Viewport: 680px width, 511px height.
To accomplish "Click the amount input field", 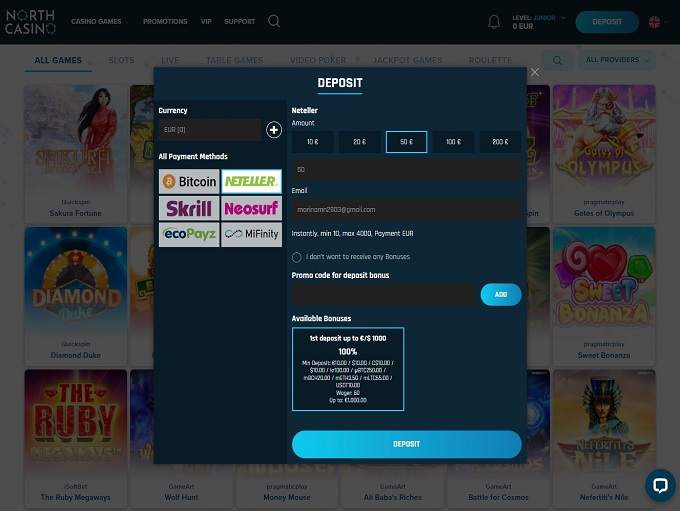I will (x=406, y=170).
